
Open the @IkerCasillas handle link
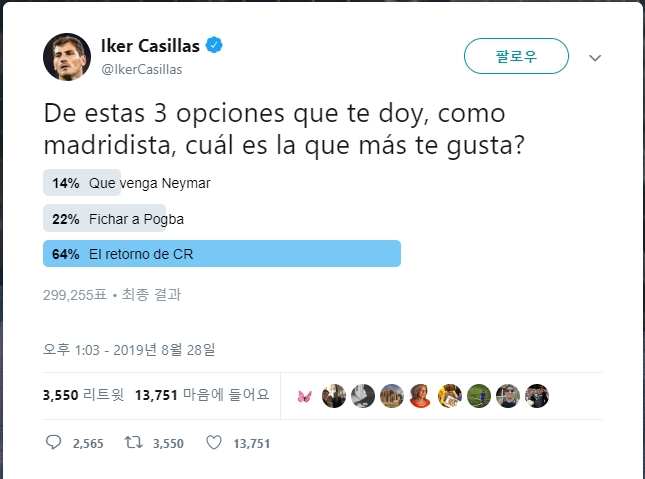[x=142, y=70]
